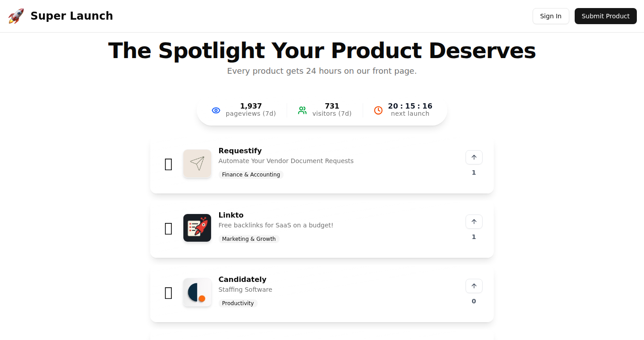Select the Productivity tag
The height and width of the screenshot is (340, 644).
click(x=238, y=303)
